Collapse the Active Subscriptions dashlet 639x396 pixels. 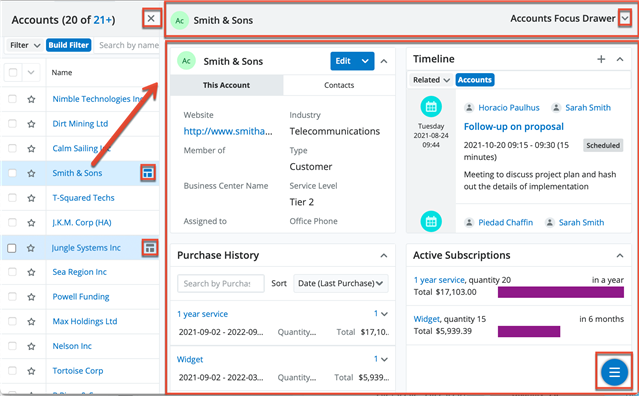coord(620,256)
